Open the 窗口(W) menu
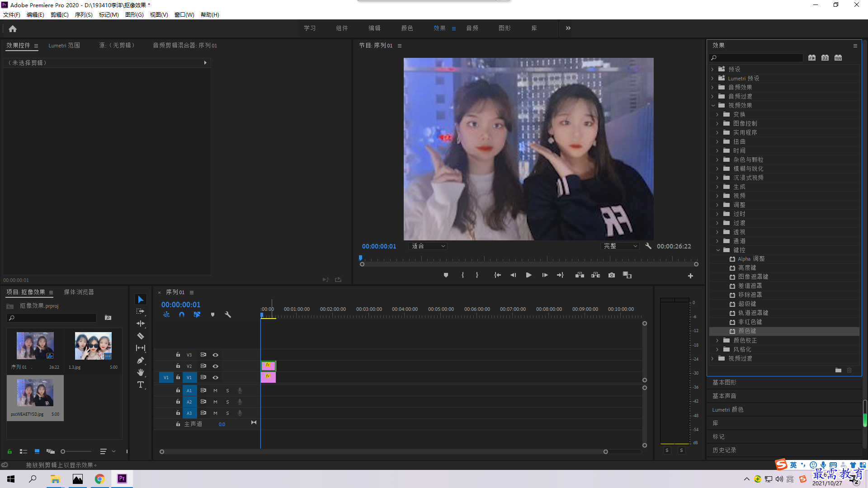 [184, 14]
